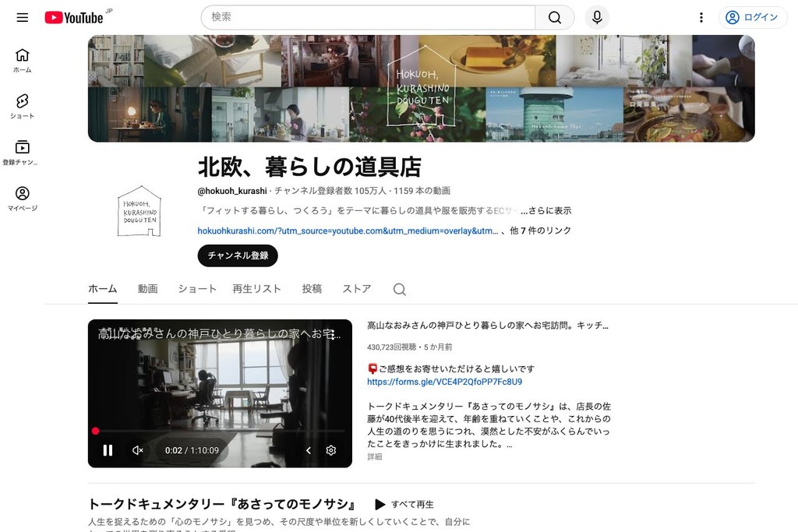798x532 pixels.
Task: Click the red playhead on the video progress bar
Action: click(x=95, y=431)
